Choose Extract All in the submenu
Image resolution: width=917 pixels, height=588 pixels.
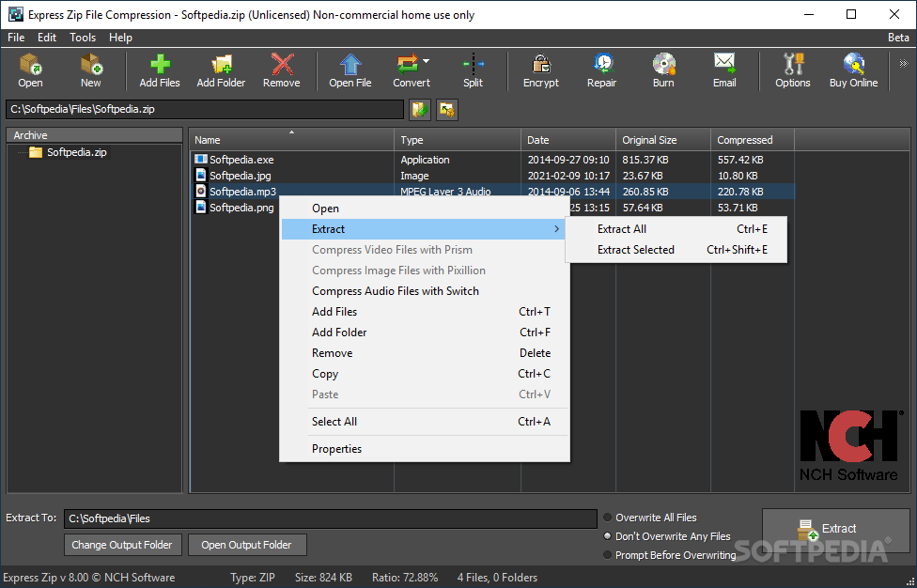pyautogui.click(x=676, y=229)
